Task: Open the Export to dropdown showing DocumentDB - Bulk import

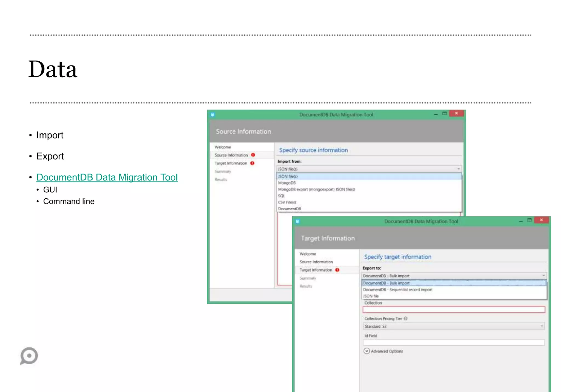Action: pos(454,276)
